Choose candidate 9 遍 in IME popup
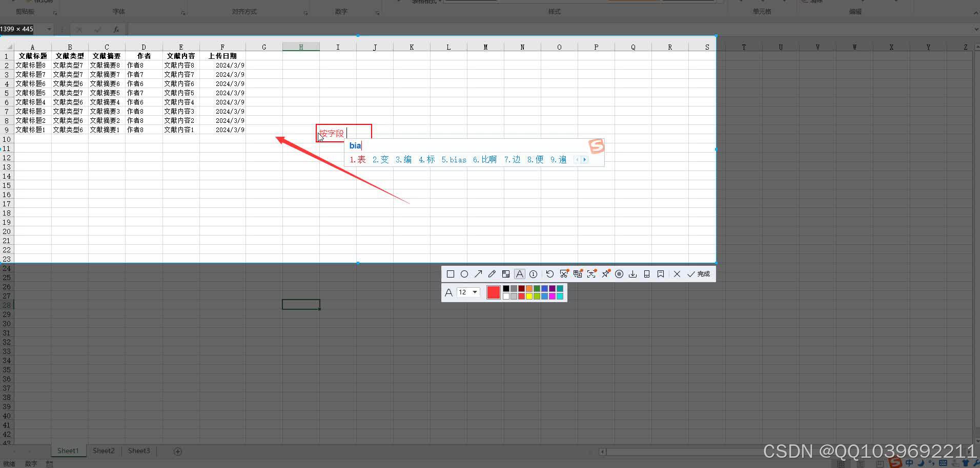The height and width of the screenshot is (468, 980). [x=558, y=160]
